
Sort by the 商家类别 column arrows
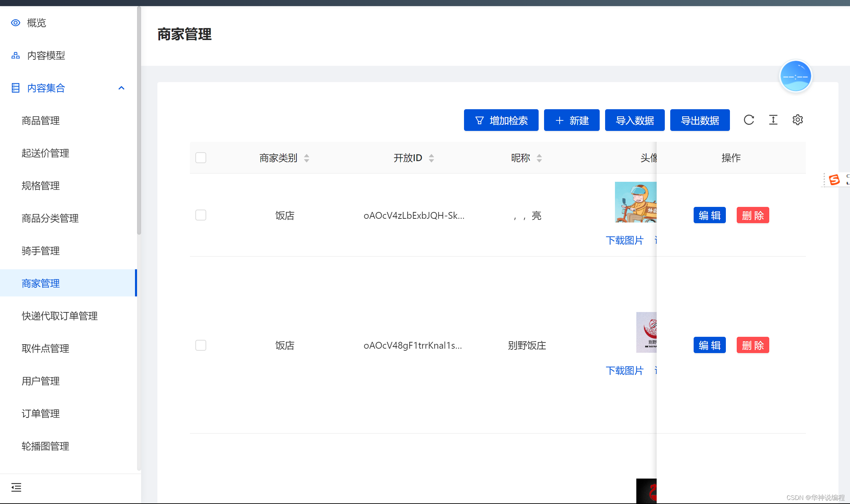(306, 158)
